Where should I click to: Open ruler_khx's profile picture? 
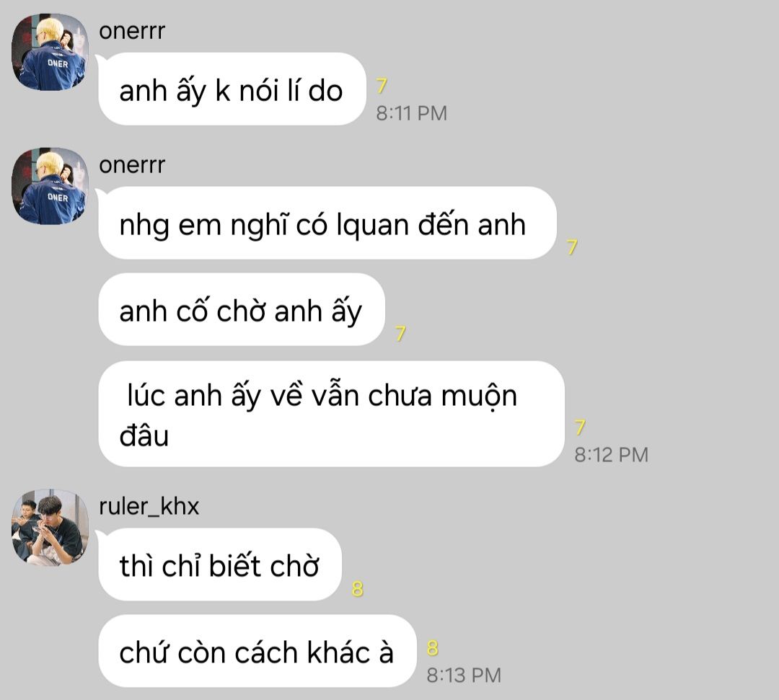click(x=50, y=528)
